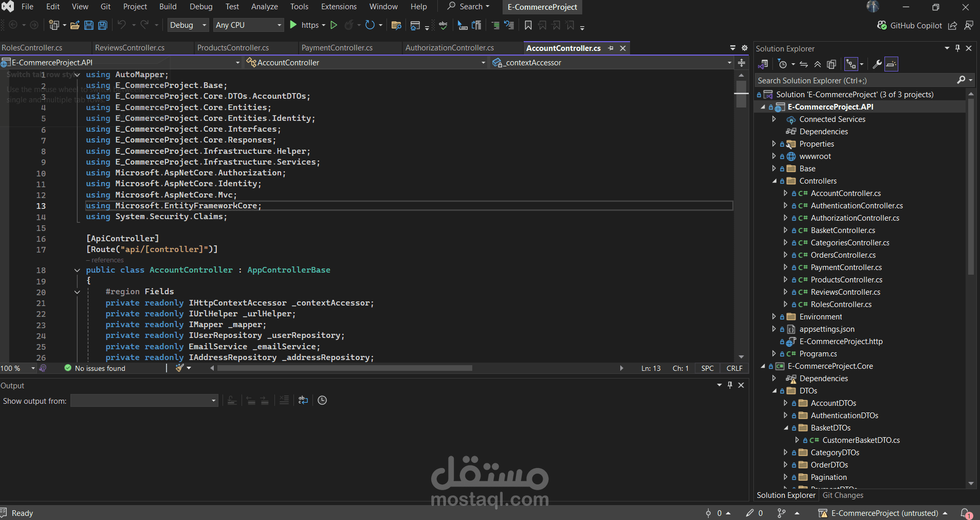This screenshot has width=980, height=520.
Task: Click Start Without Debugging outline play icon
Action: tap(334, 25)
